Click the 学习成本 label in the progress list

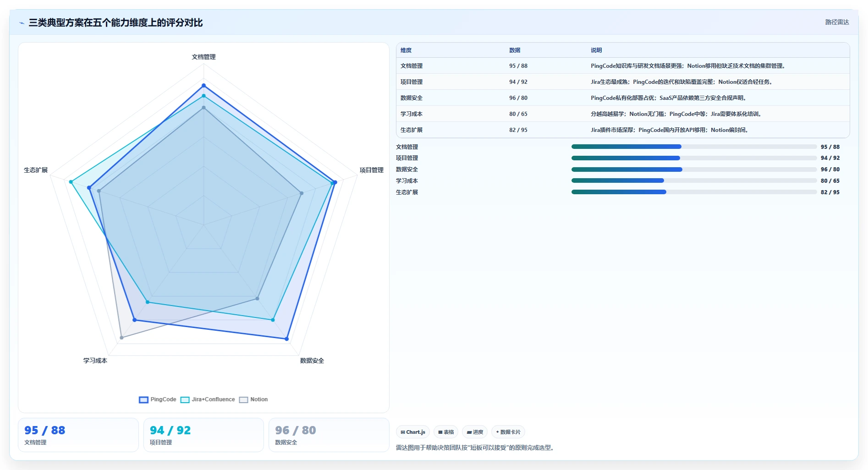[x=407, y=181]
